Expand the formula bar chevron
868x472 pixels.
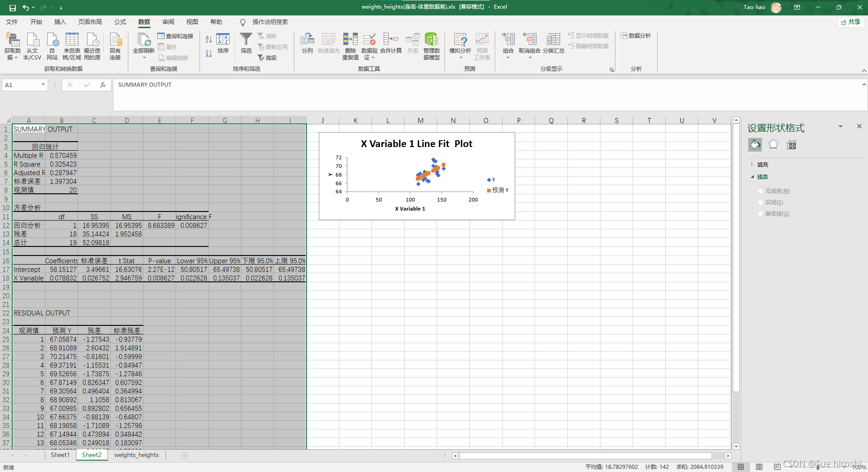tap(864, 84)
